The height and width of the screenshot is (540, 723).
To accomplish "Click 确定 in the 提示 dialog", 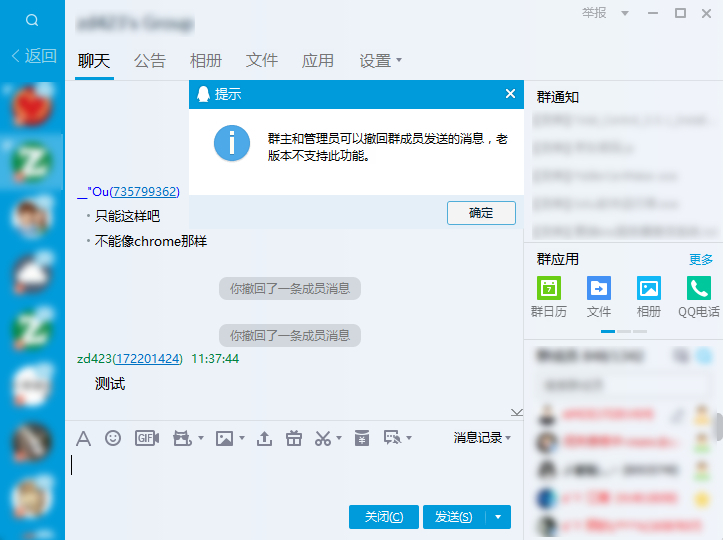I will (x=481, y=213).
